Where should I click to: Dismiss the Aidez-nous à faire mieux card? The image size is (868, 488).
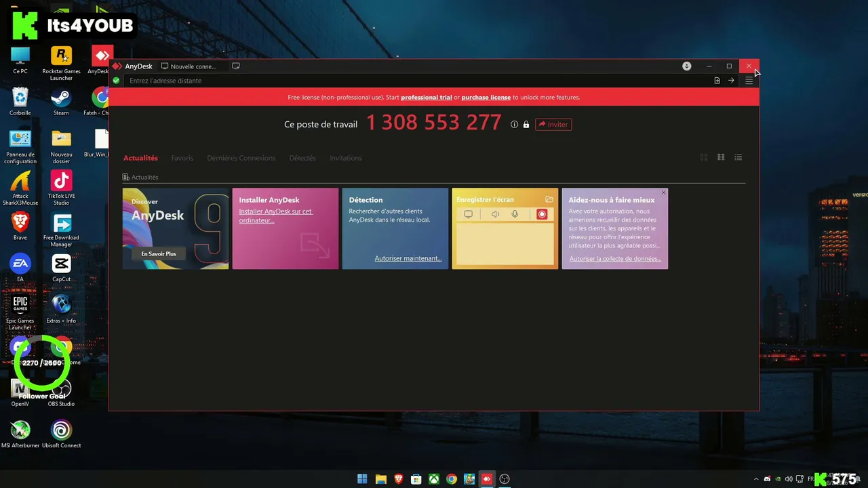663,192
